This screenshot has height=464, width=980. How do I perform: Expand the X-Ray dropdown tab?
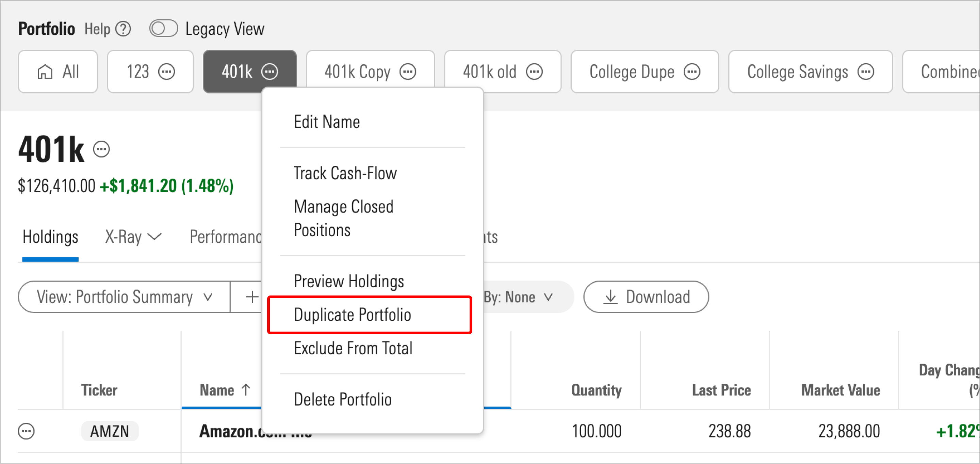tap(133, 237)
